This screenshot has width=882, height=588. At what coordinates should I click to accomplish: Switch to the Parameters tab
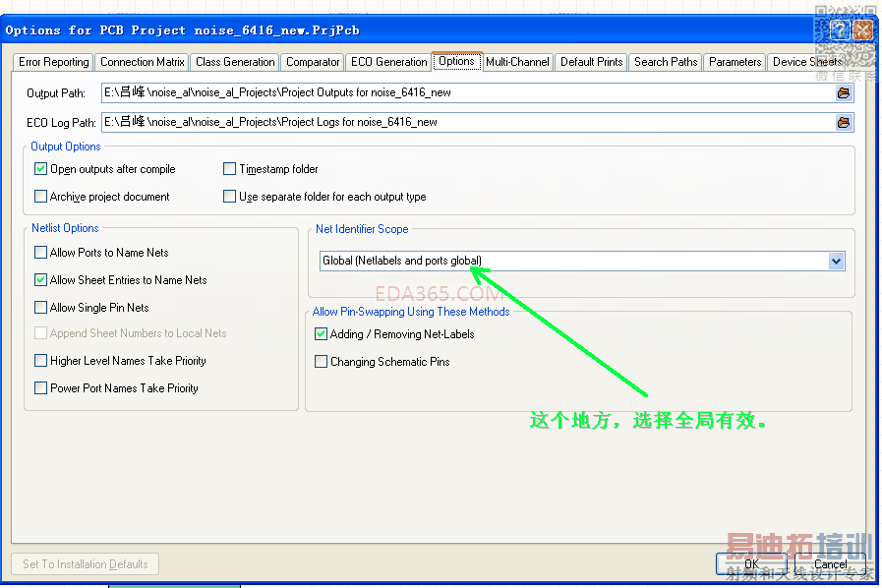(x=735, y=62)
